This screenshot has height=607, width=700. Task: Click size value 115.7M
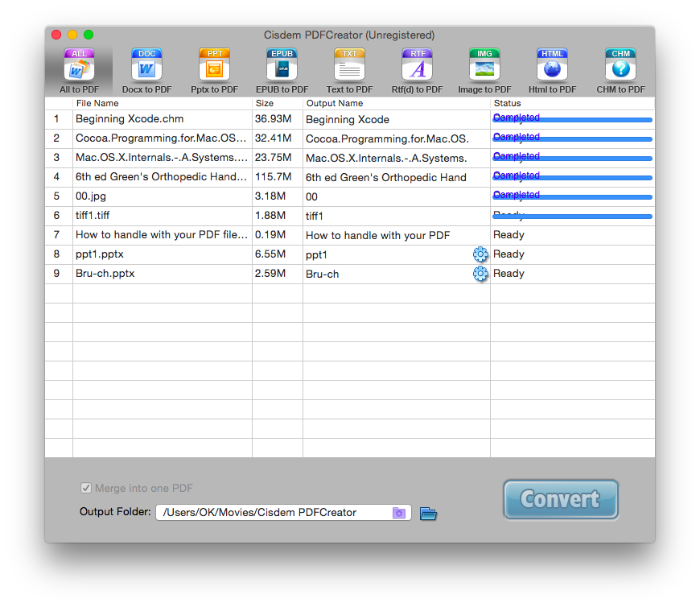[x=274, y=176]
